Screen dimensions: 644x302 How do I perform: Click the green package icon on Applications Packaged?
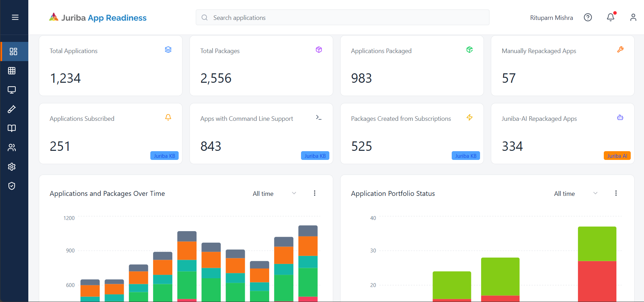point(470,50)
